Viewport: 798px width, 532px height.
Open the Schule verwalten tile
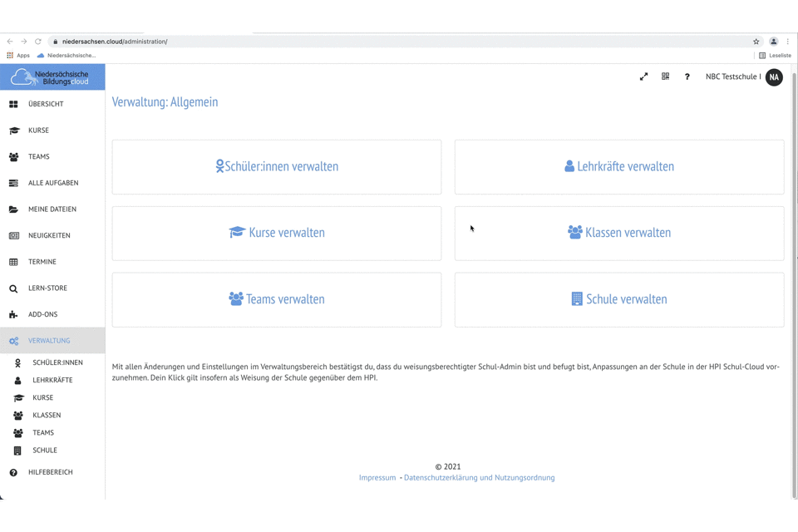coord(618,299)
